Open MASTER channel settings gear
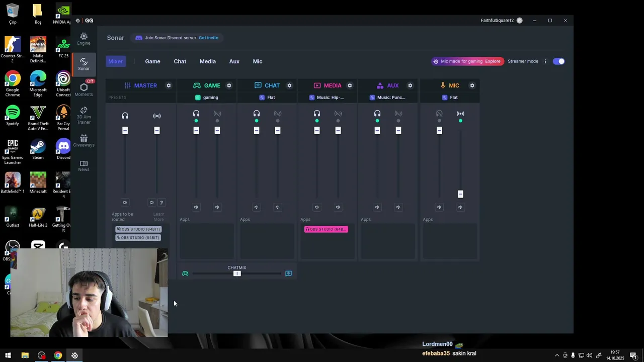The height and width of the screenshot is (362, 644). point(169,85)
